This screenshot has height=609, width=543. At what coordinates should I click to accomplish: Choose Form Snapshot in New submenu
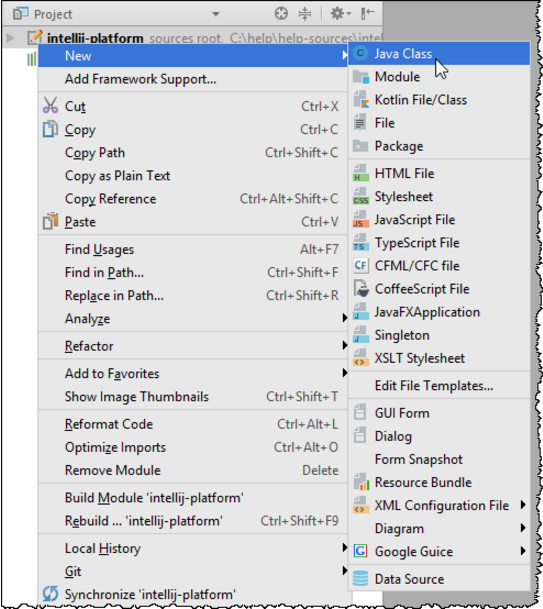439,459
